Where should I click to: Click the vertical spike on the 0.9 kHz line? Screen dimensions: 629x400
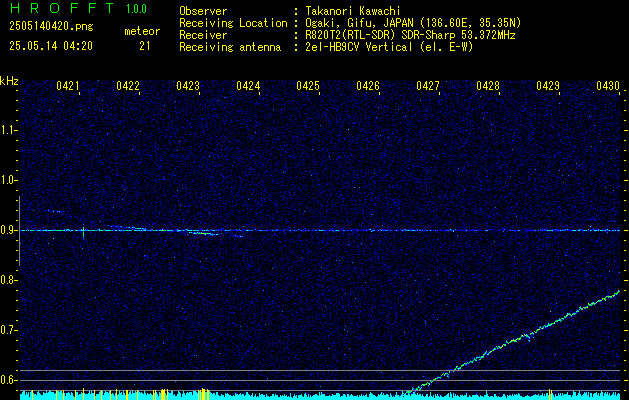(x=83, y=231)
